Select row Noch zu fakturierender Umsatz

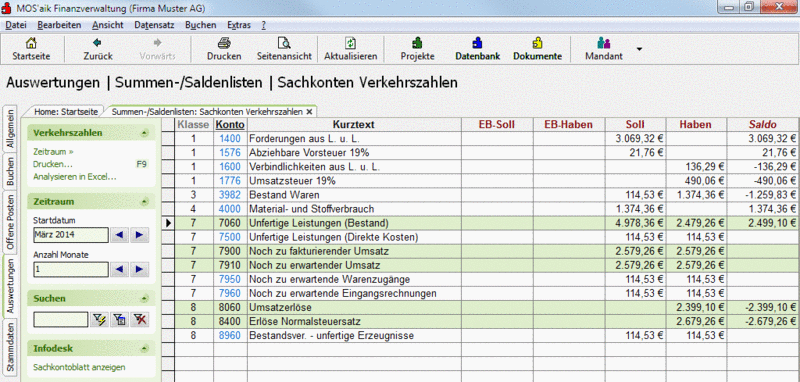(x=487, y=251)
